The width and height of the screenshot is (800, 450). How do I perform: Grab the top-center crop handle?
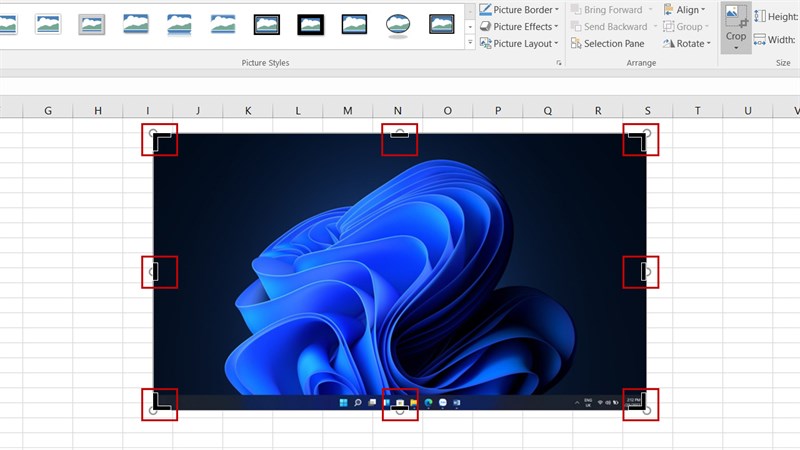click(399, 135)
